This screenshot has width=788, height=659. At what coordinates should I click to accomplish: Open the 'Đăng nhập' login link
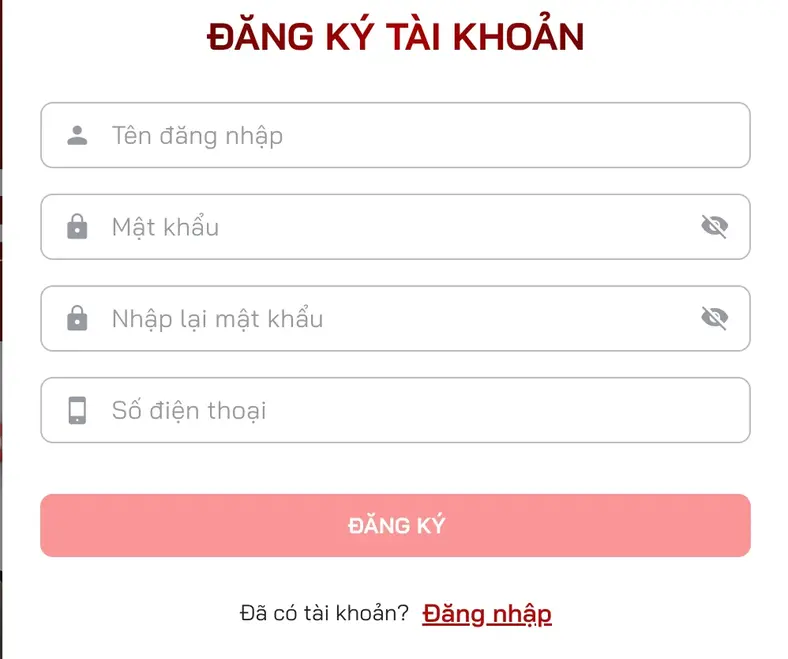pos(487,613)
